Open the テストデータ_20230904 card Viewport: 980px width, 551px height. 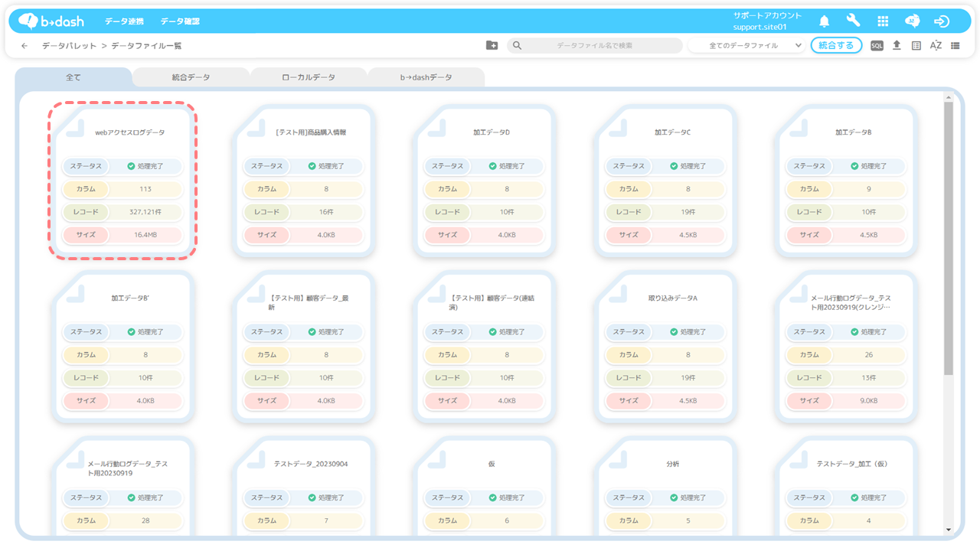(304, 486)
